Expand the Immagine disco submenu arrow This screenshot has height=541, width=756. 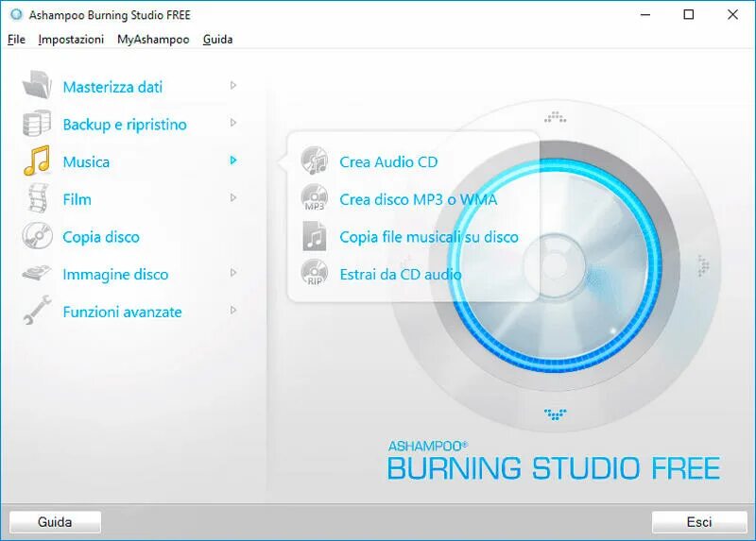coord(233,273)
